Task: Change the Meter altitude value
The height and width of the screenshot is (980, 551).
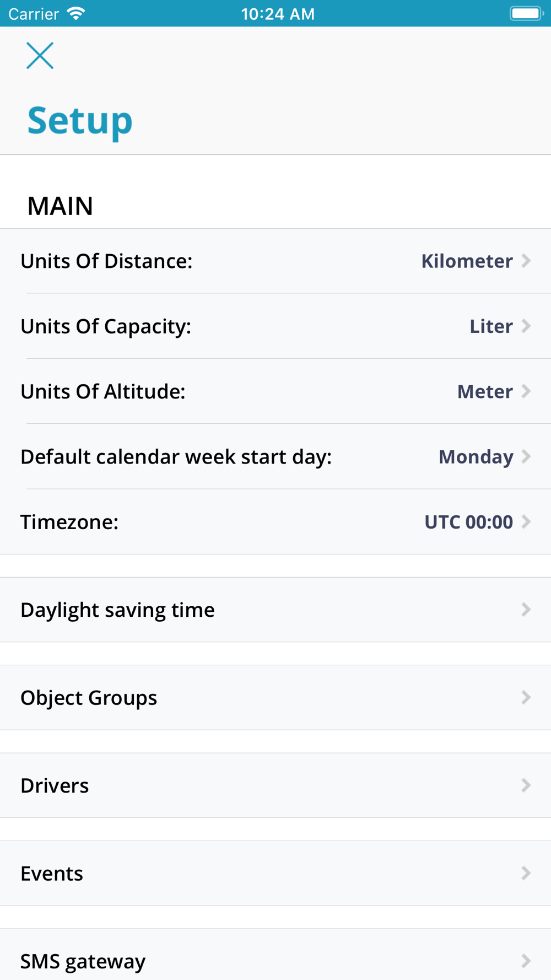Action: (x=485, y=391)
